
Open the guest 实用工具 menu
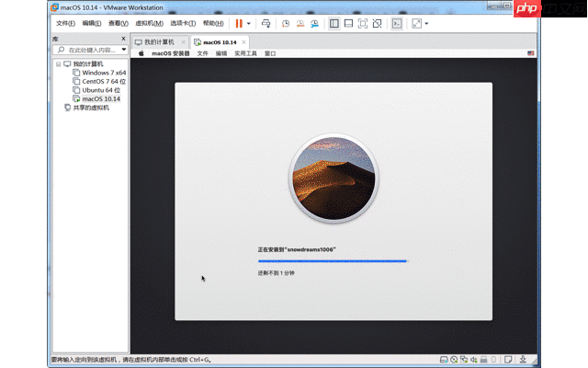pos(245,53)
